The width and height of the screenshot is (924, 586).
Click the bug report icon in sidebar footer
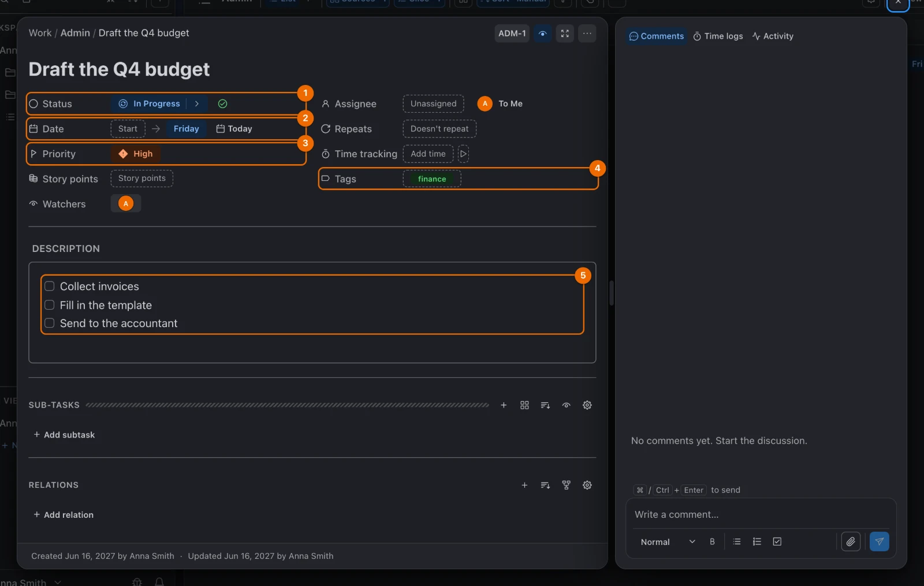coord(137,582)
